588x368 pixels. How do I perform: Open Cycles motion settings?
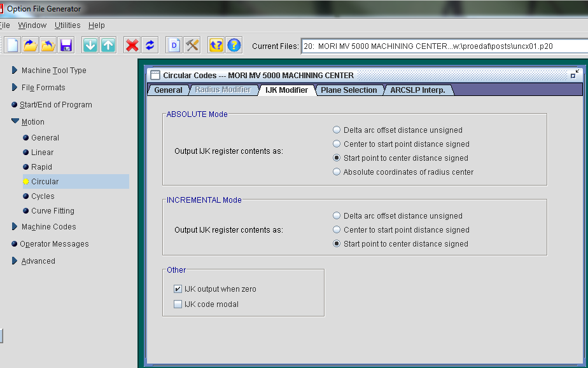click(43, 196)
